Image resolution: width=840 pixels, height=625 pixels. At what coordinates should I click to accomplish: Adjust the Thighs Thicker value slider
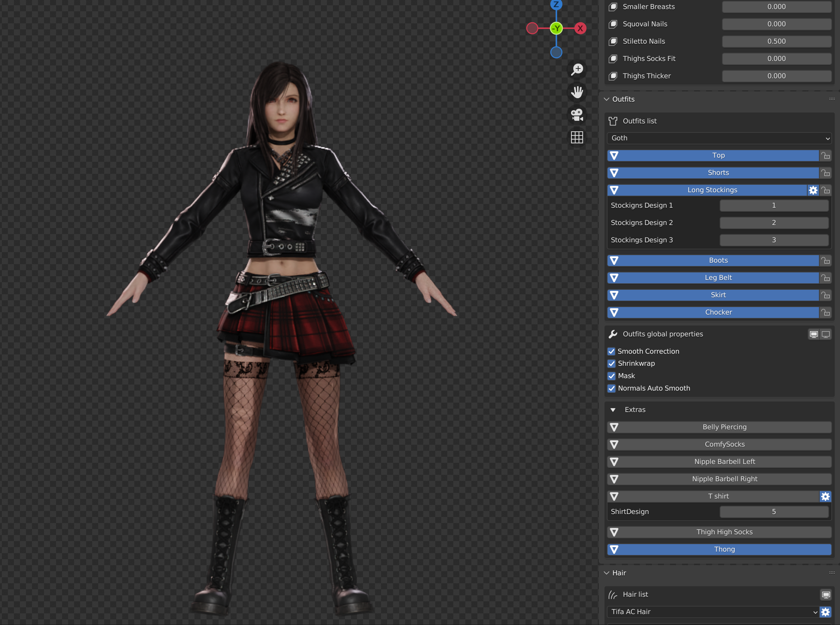776,76
